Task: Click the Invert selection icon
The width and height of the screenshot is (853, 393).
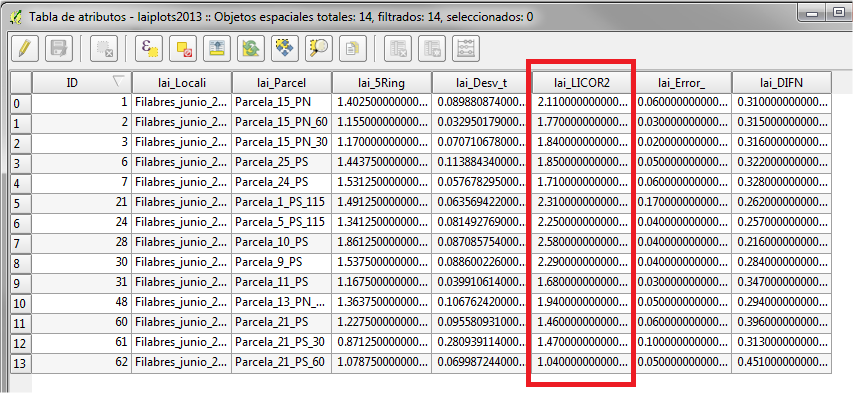Action: [251, 49]
